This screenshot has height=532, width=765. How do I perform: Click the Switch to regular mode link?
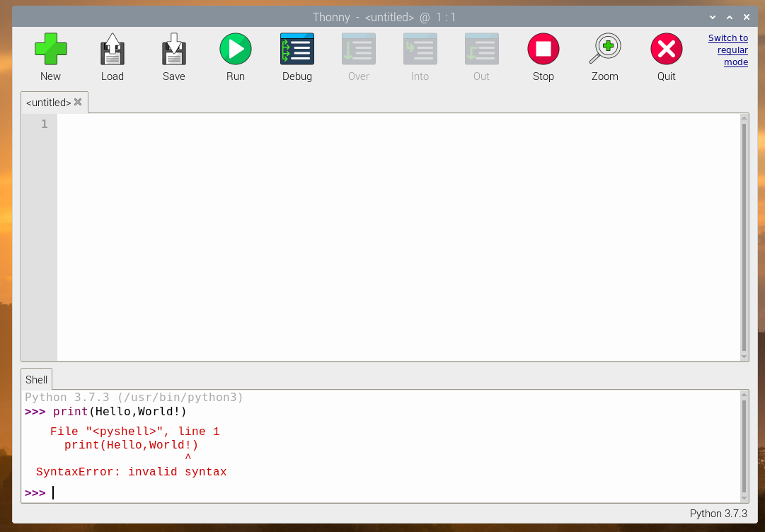[x=728, y=50]
